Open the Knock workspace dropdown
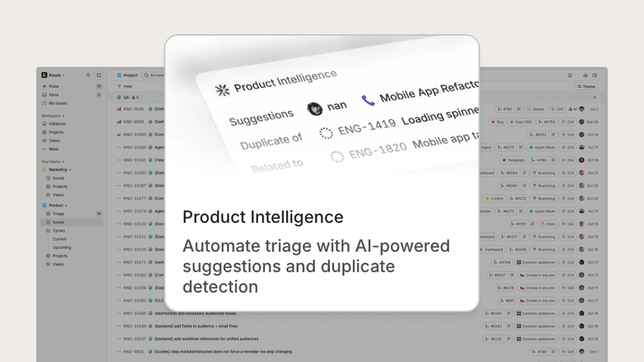 coord(64,75)
